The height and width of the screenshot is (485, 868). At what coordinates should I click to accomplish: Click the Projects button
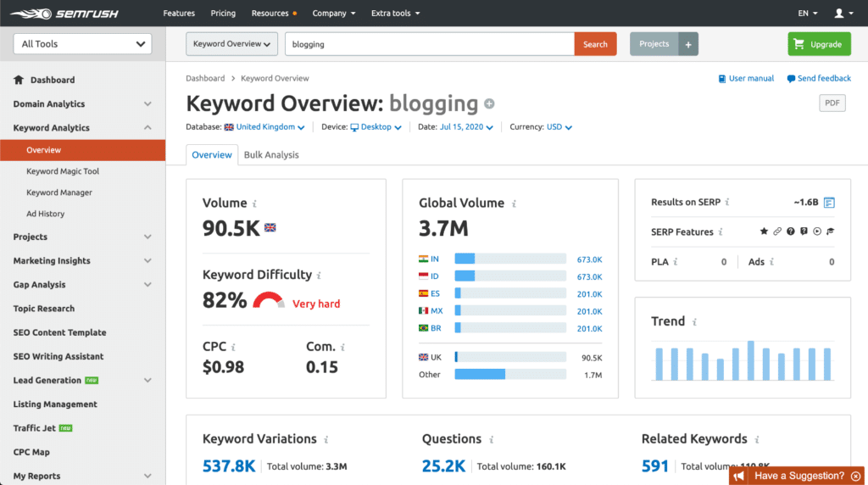coord(654,44)
